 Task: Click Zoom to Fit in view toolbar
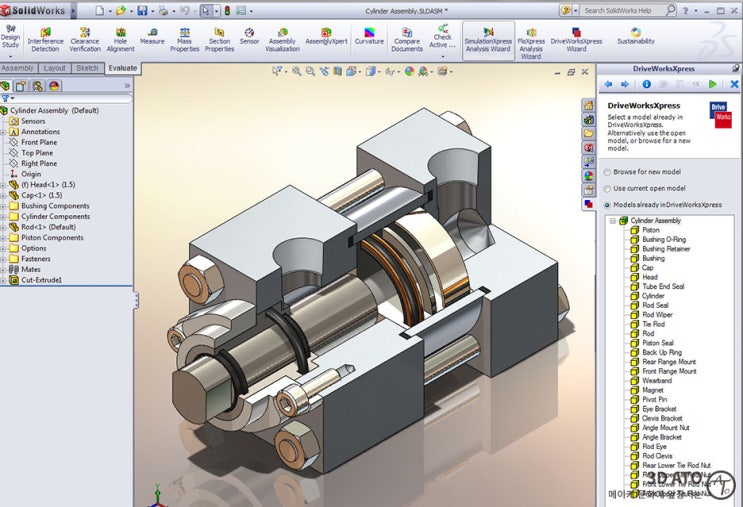(x=297, y=72)
